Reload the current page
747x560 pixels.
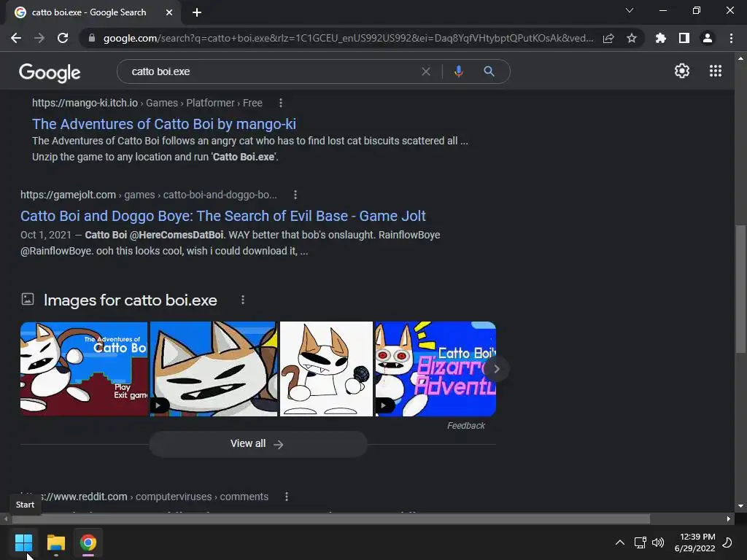[63, 38]
